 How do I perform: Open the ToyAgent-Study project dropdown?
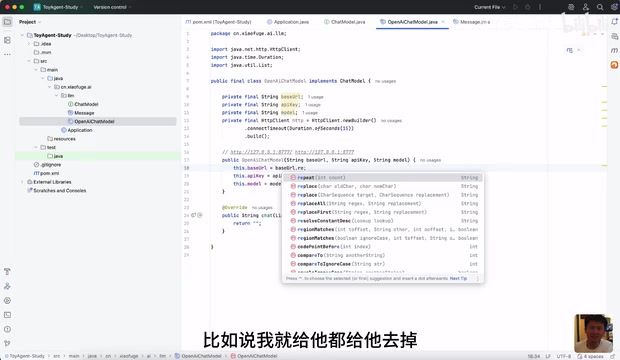pos(58,7)
